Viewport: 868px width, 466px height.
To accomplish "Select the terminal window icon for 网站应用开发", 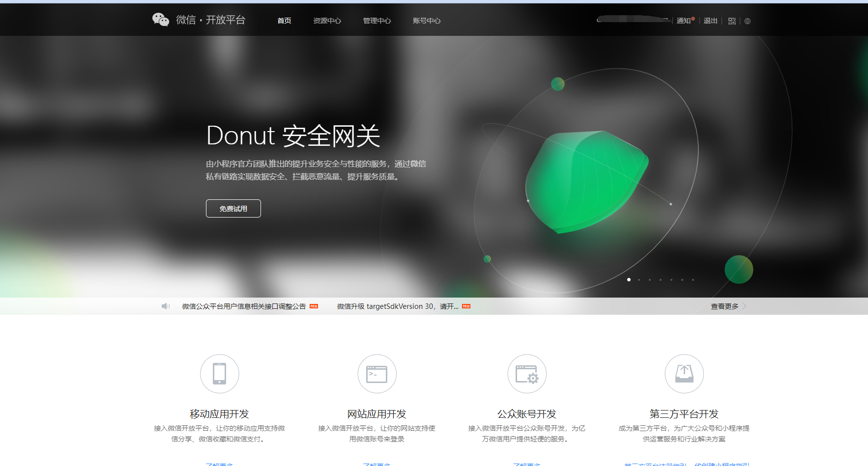I will coord(377,374).
